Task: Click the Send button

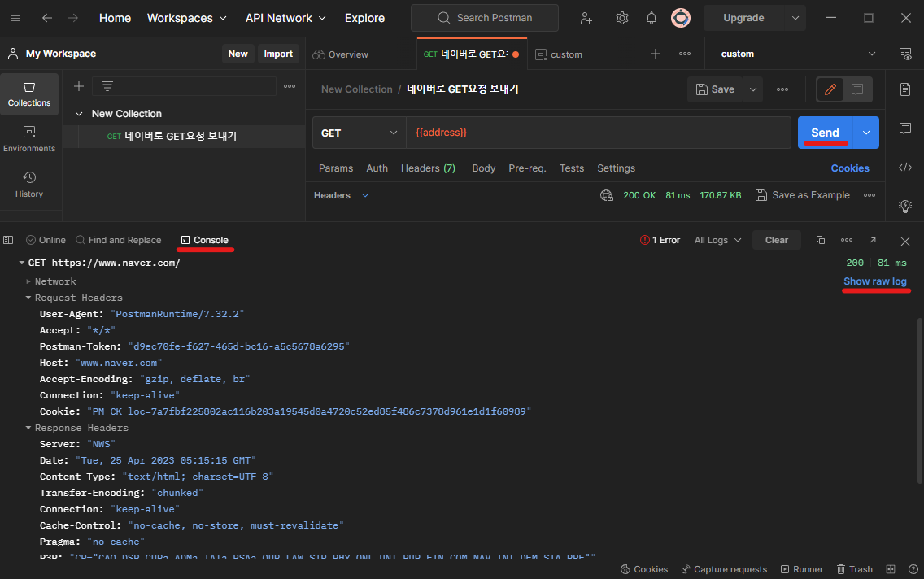Action: pyautogui.click(x=826, y=133)
